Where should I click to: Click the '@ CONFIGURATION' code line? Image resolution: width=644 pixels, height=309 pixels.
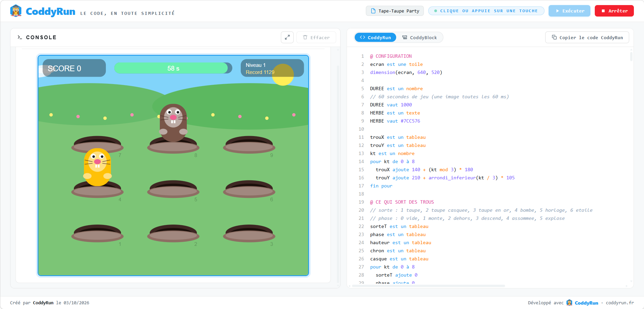391,56
